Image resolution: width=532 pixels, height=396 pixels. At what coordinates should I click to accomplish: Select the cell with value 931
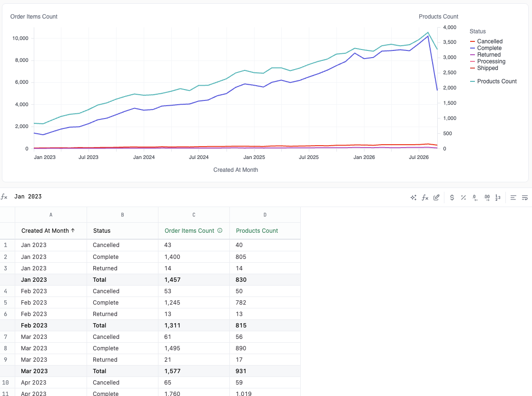point(265,371)
